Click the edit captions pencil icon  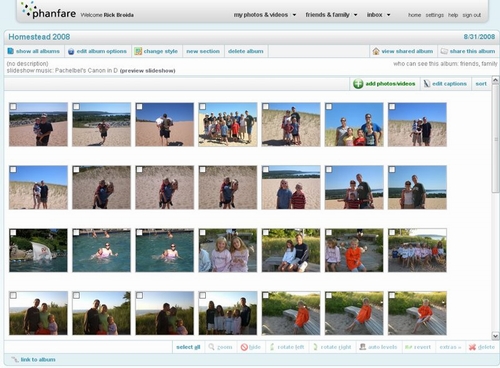point(427,84)
